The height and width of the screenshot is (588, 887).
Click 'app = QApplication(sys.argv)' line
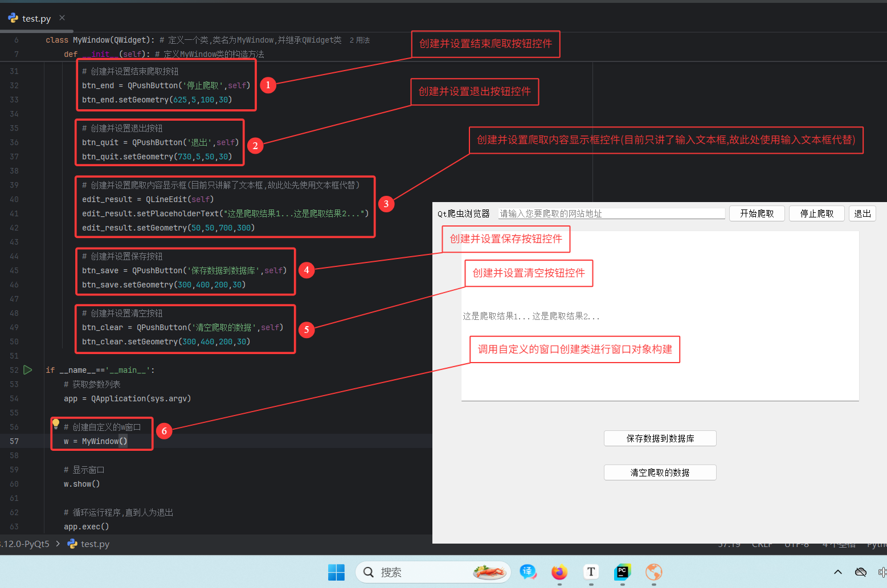coord(128,398)
